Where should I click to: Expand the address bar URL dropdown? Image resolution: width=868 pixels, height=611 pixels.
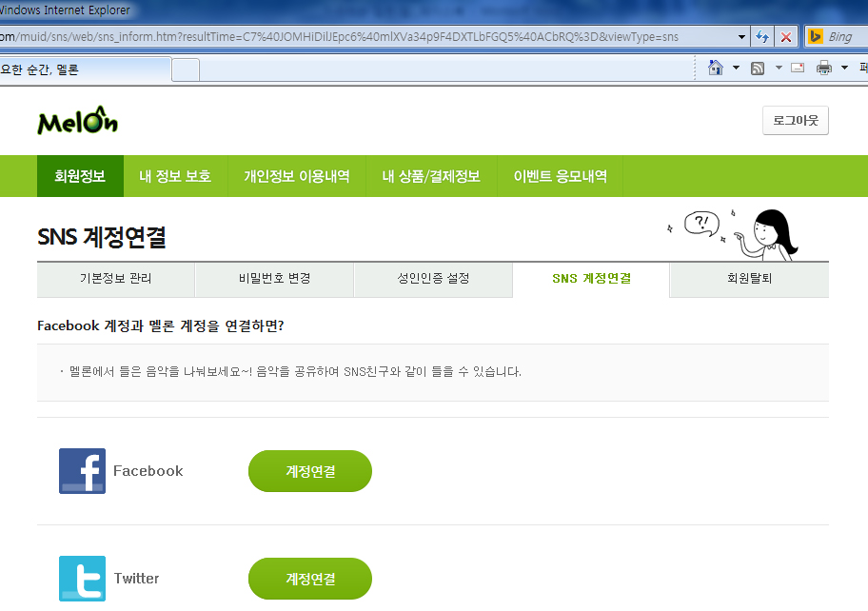point(742,37)
